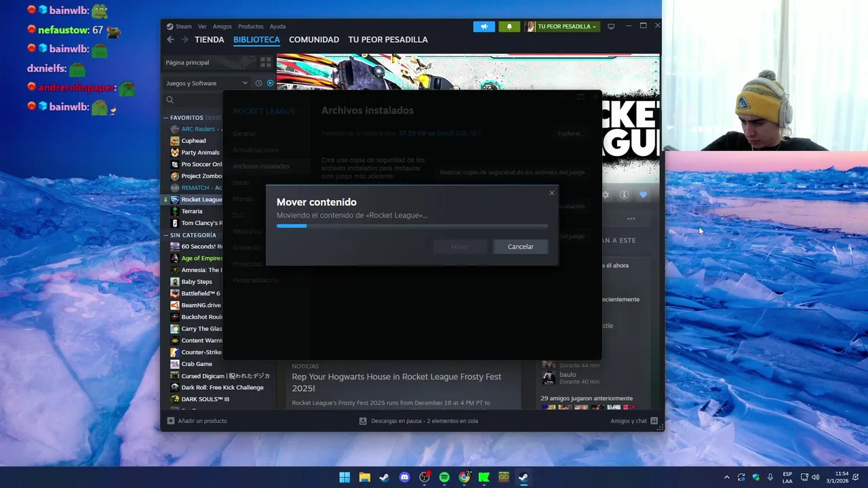Cancel the Rocket League content move
The height and width of the screenshot is (488, 868).
[x=520, y=247]
